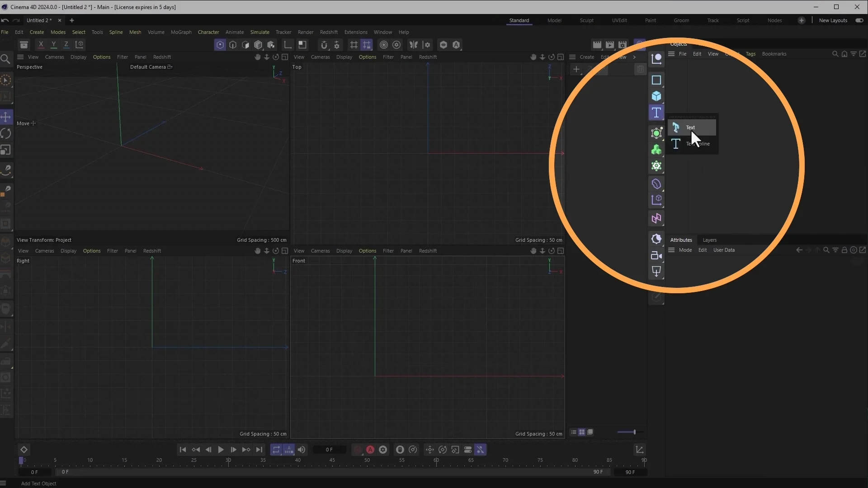The height and width of the screenshot is (488, 868).
Task: Toggle workplane grid snapping icon
Action: pyautogui.click(x=367, y=45)
